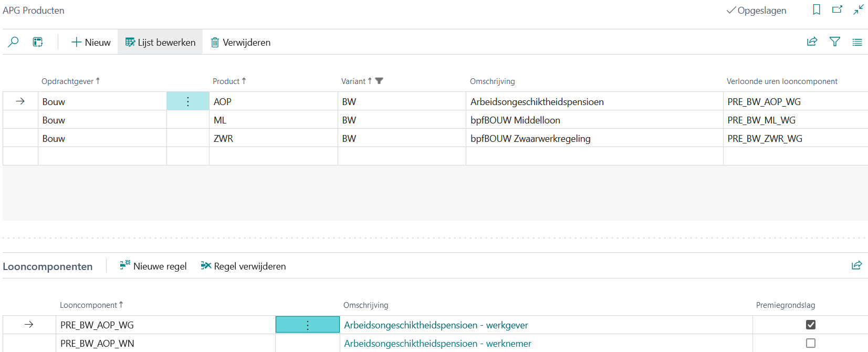868x352 pixels.
Task: Click Lijst bewerken in the toolbar
Action: [x=160, y=43]
